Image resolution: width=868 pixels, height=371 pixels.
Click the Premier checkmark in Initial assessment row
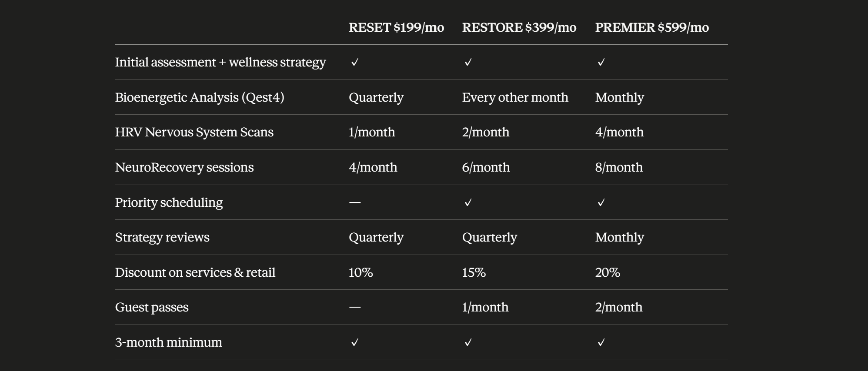[601, 62]
